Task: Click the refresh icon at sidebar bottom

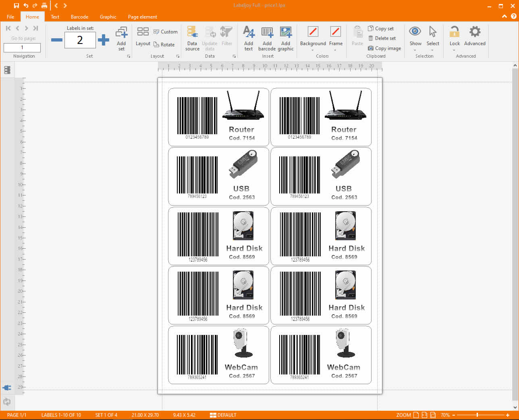Action: [x=7, y=401]
